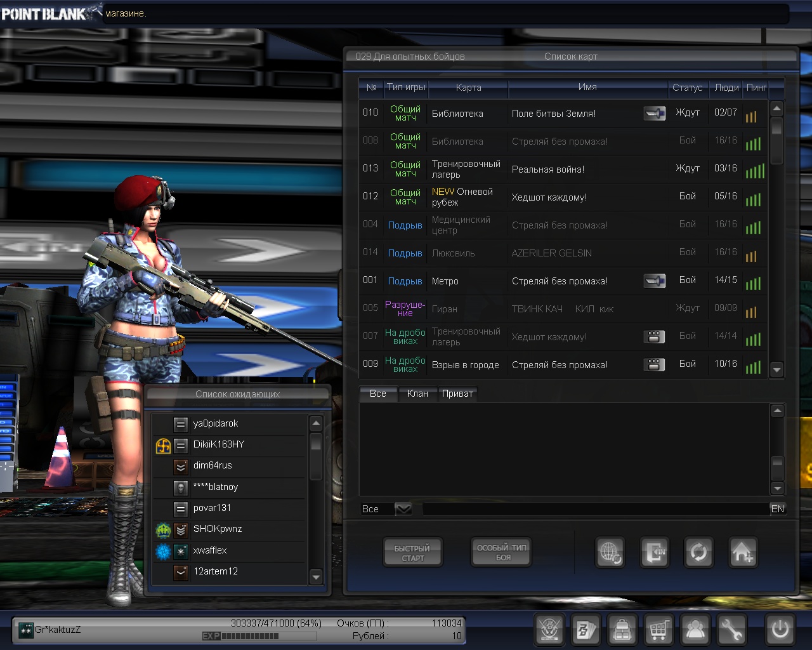The width and height of the screenshot is (812, 650).
Task: Select player 12artem12 in waiting list
Action: tap(230, 572)
